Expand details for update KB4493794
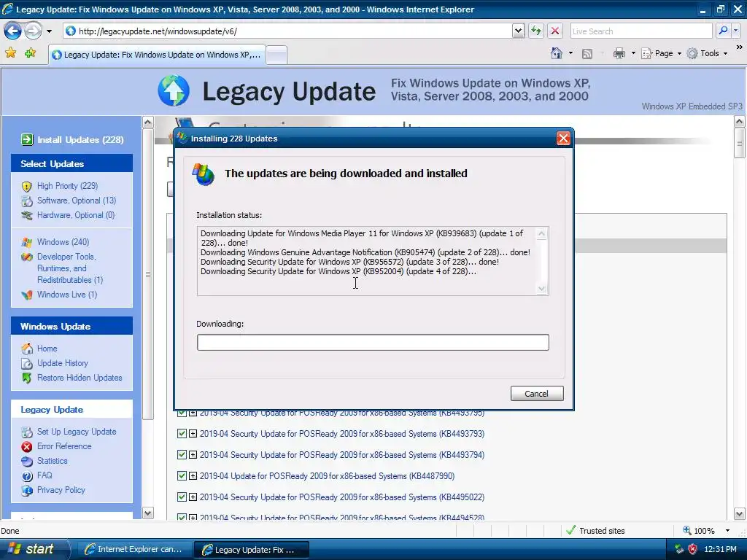The image size is (747, 560). coord(193,455)
